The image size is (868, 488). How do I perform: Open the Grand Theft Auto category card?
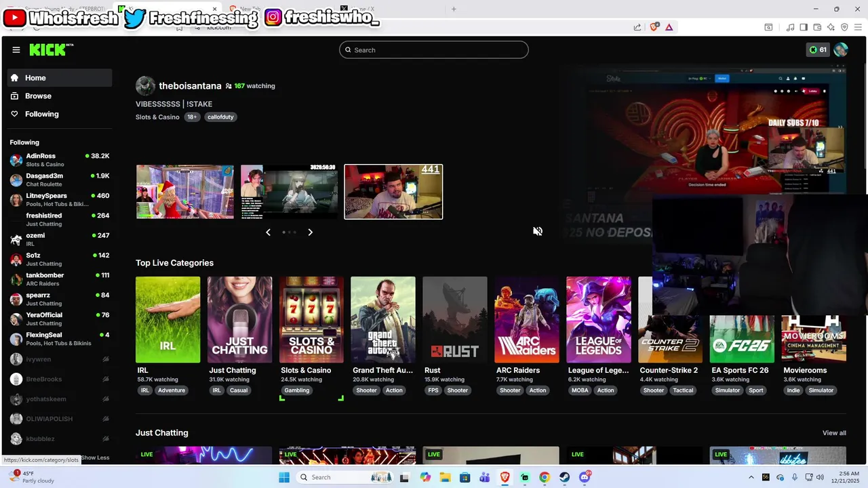pos(383,320)
